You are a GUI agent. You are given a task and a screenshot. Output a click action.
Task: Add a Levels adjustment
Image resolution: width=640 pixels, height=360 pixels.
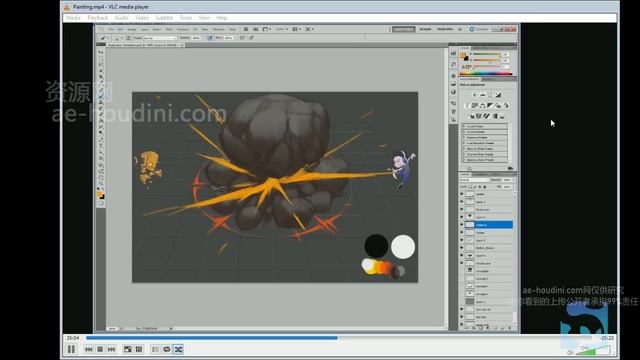point(482,94)
